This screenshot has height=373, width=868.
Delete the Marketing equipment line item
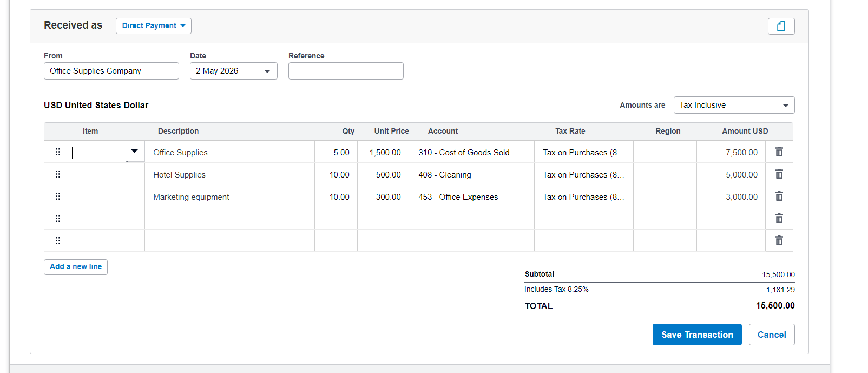(779, 197)
